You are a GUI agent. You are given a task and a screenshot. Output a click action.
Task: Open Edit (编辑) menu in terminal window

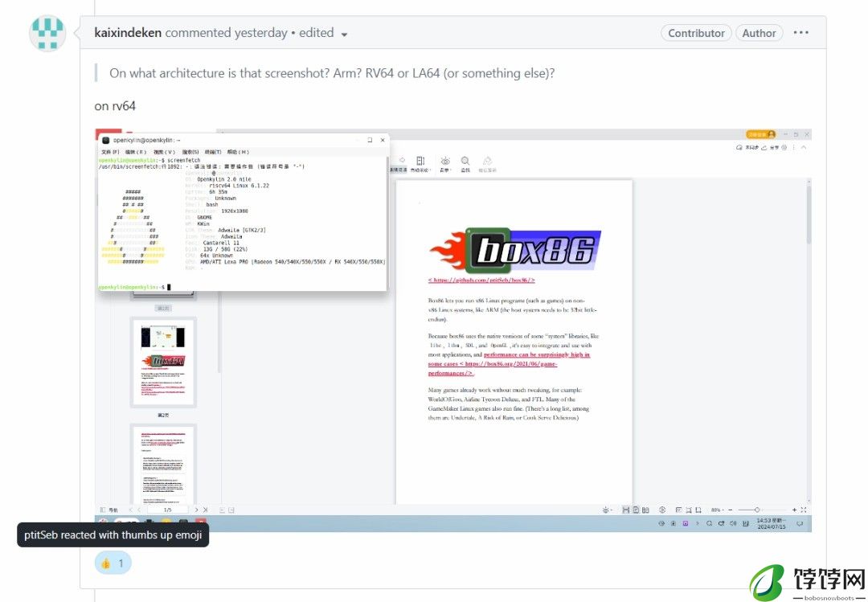point(135,152)
